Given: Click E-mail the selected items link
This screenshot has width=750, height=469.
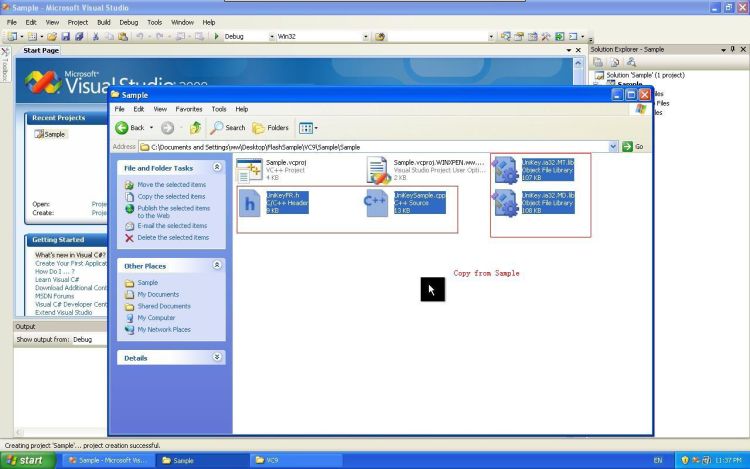Looking at the screenshot, I should click(172, 226).
